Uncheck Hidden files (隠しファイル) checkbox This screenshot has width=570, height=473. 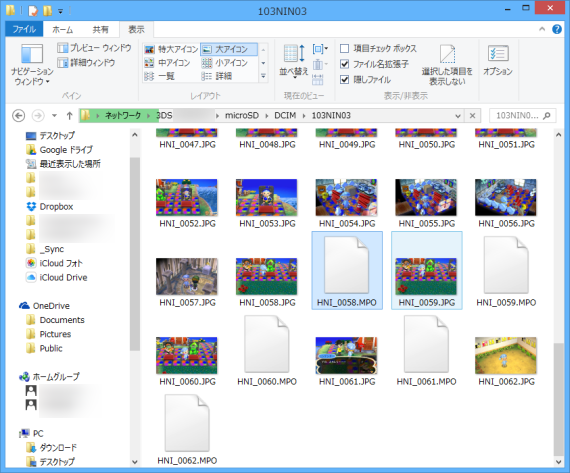click(x=344, y=79)
